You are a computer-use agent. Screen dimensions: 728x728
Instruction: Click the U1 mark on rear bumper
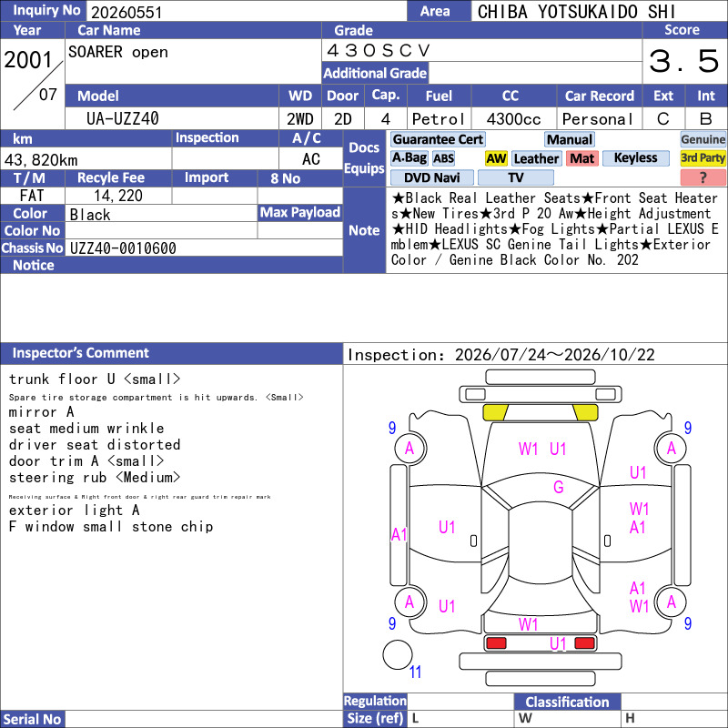(x=558, y=643)
